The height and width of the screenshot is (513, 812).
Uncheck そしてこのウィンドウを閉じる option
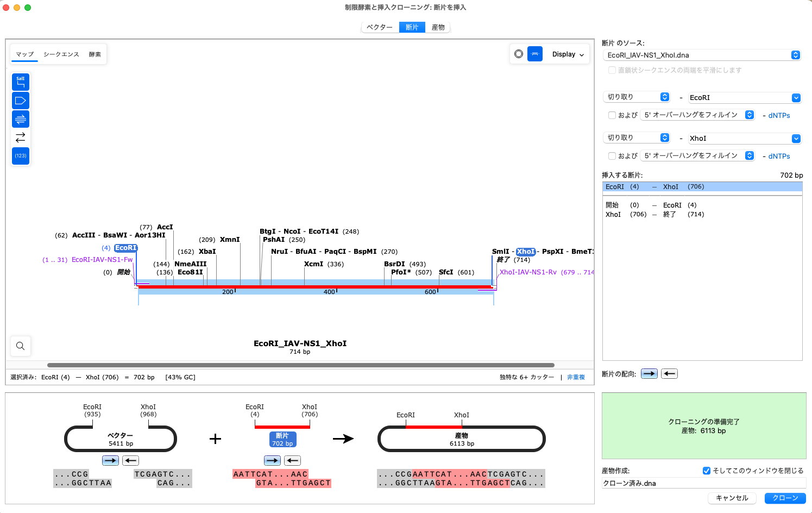tap(707, 471)
